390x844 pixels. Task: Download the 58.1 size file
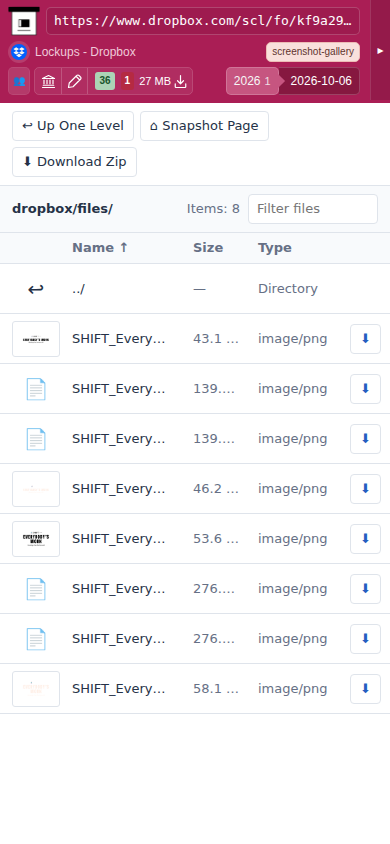tap(365, 690)
